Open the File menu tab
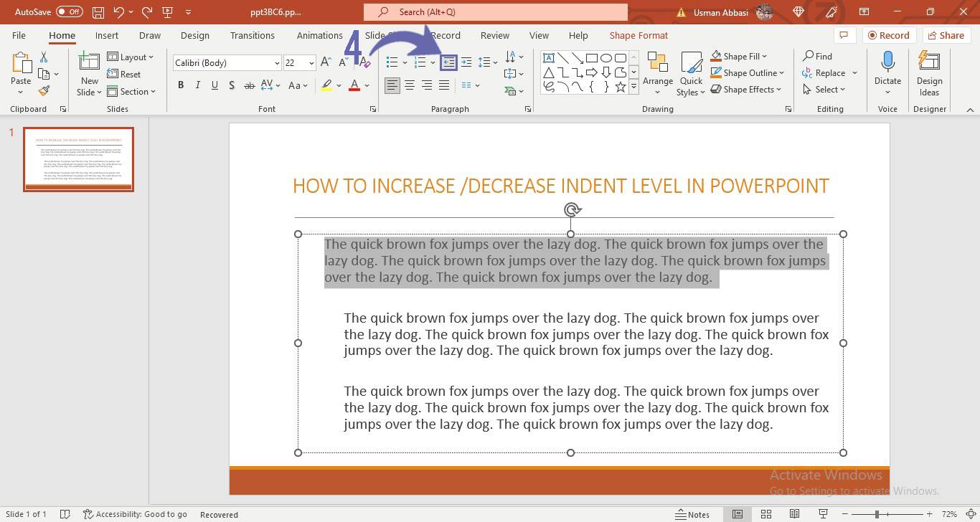The height and width of the screenshot is (522, 980). [19, 35]
